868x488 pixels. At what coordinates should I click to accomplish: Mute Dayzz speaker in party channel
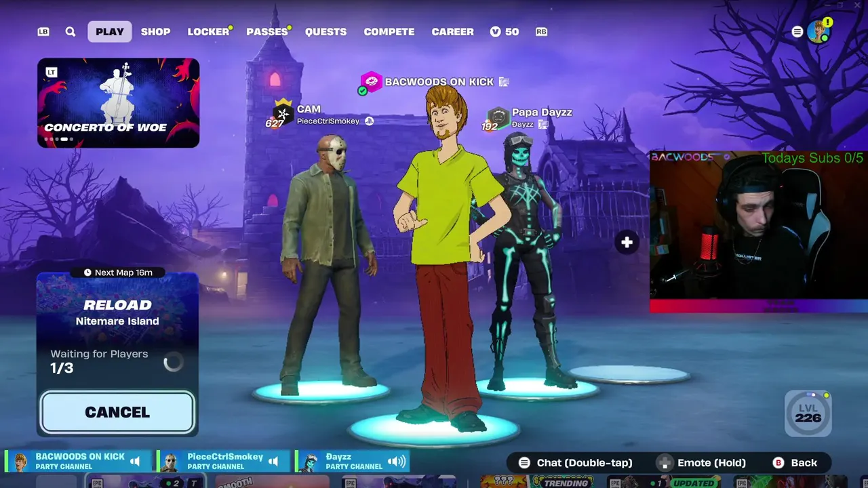pyautogui.click(x=396, y=462)
